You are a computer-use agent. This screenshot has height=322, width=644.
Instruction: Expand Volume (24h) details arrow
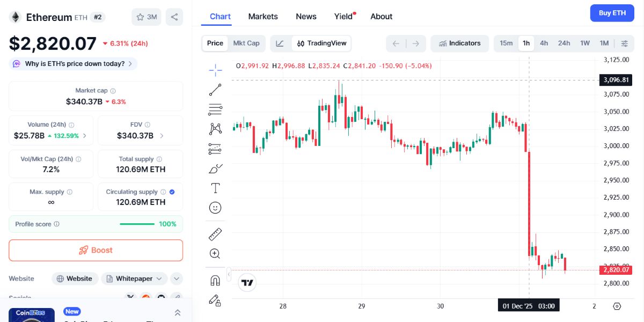click(x=85, y=136)
